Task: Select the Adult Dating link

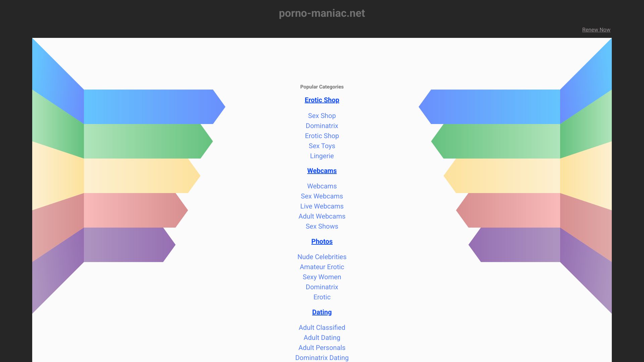Action: click(x=322, y=338)
